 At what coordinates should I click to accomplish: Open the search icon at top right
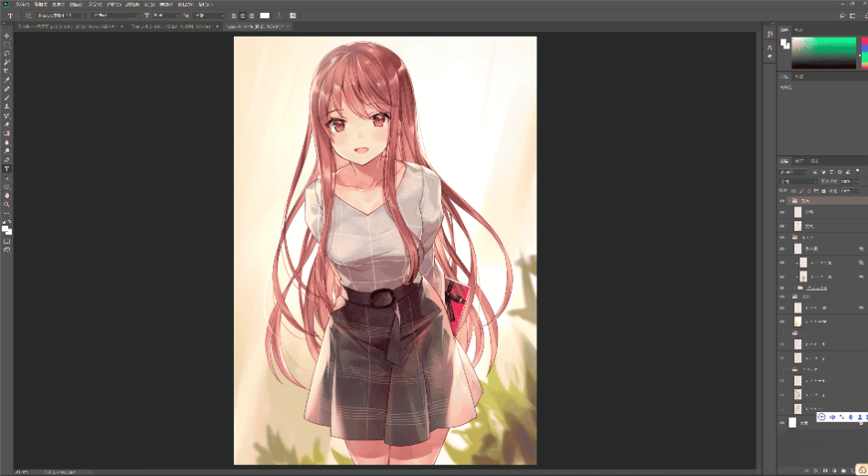(x=842, y=16)
